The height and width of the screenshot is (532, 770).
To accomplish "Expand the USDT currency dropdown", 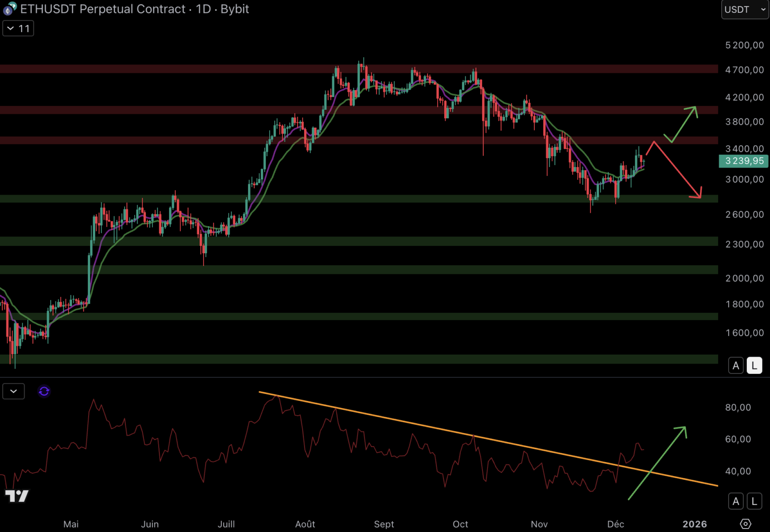I will 744,9.
